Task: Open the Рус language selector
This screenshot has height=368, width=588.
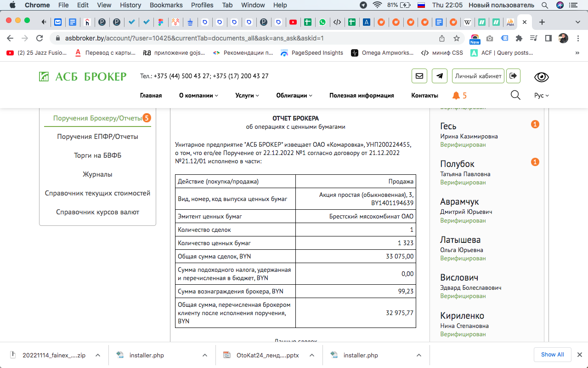Action: point(542,96)
